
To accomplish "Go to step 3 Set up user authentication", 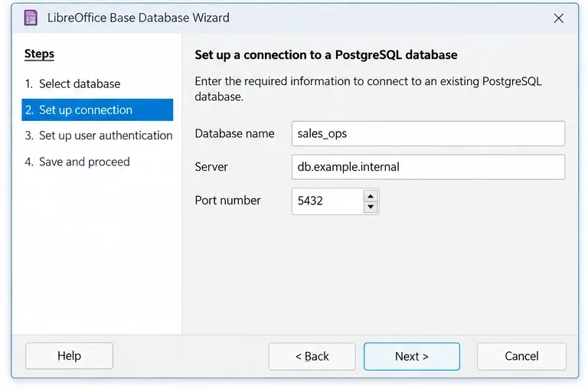I will tap(99, 136).
